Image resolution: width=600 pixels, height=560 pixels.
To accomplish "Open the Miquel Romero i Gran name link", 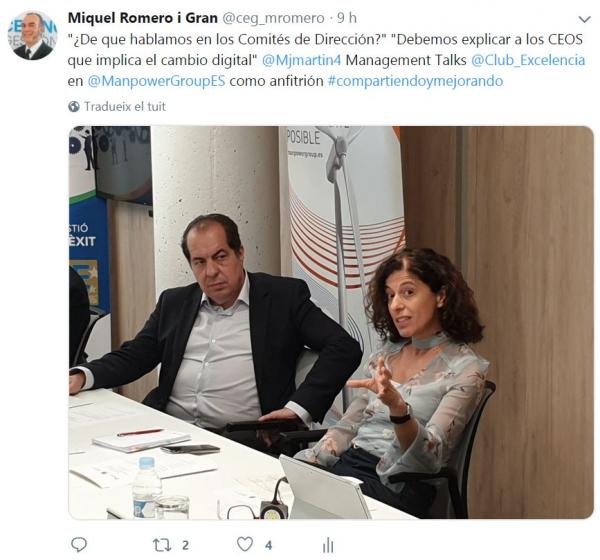I will (143, 18).
